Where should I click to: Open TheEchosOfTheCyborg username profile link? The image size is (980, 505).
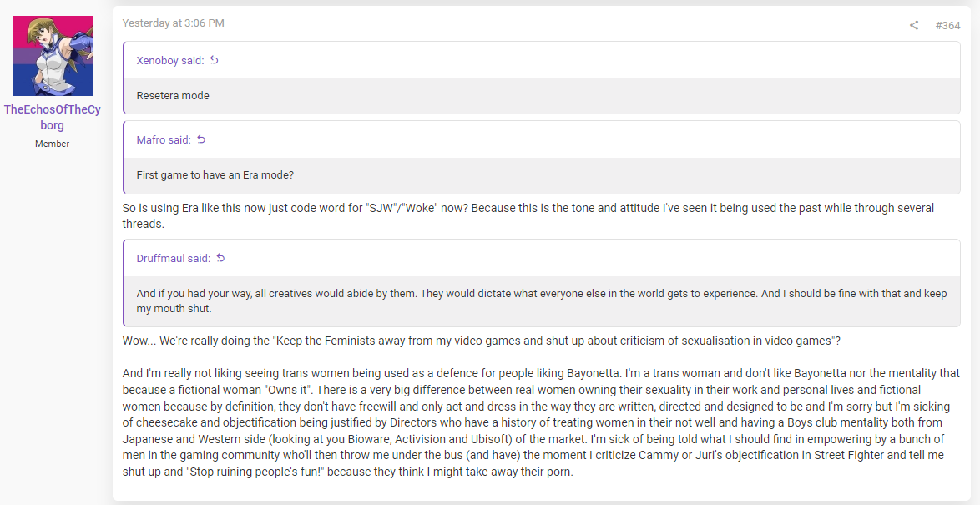pos(53,117)
